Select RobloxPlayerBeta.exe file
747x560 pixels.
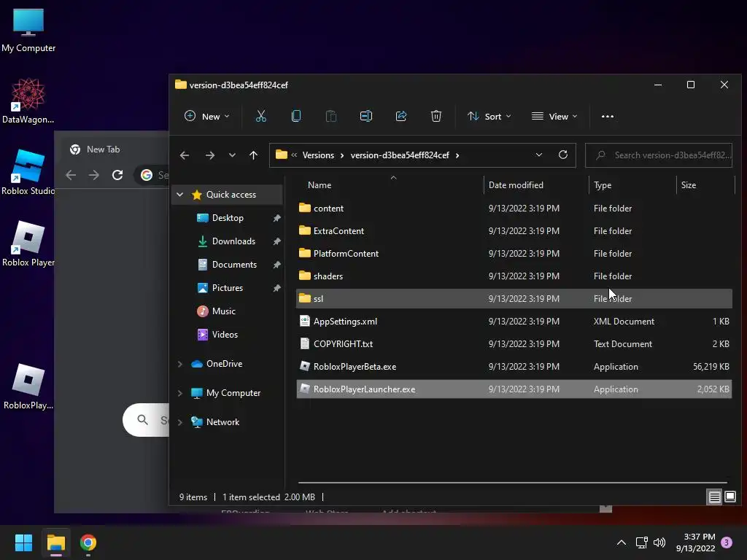514,367
